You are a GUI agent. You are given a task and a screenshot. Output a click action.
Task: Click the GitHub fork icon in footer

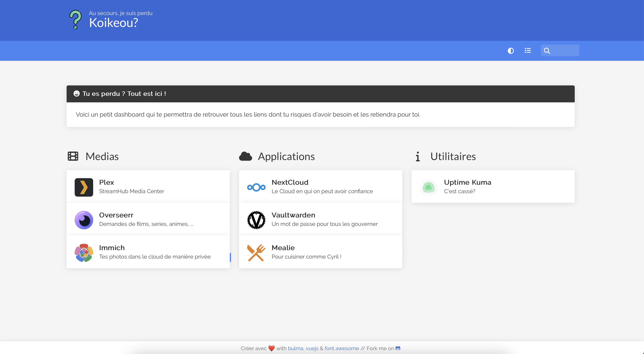click(x=398, y=348)
